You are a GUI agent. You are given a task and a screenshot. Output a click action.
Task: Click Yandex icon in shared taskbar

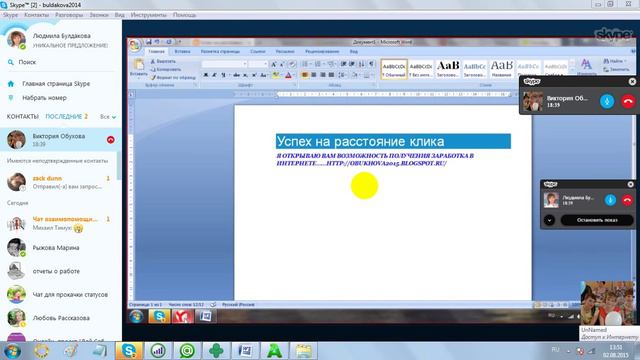[182, 316]
